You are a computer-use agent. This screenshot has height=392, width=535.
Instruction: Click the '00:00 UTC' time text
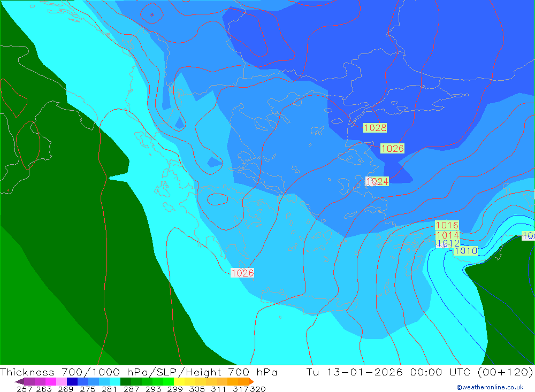[440, 372]
